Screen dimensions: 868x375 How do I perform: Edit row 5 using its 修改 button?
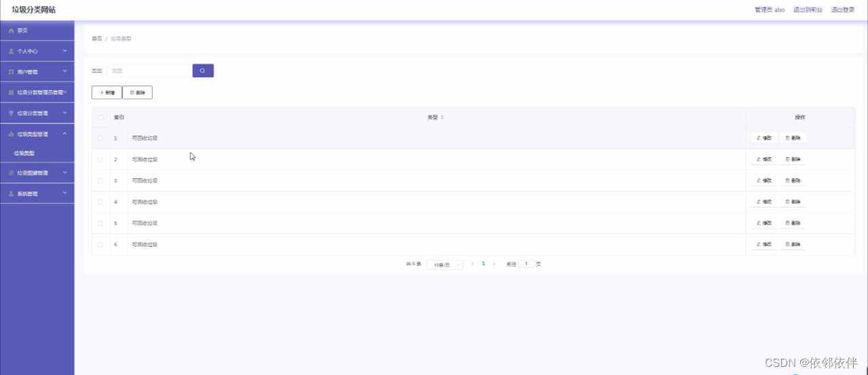[764, 222]
